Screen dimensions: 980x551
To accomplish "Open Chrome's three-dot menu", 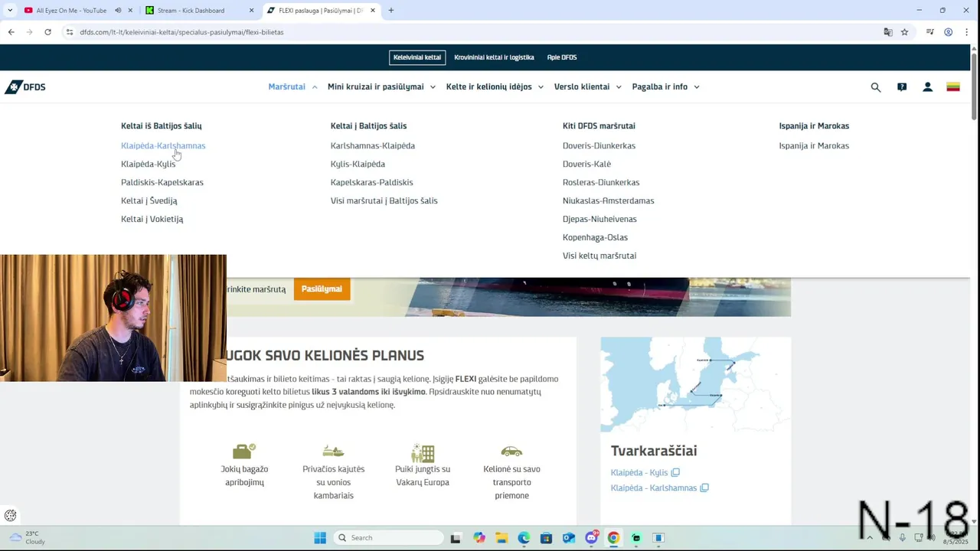I will point(968,32).
